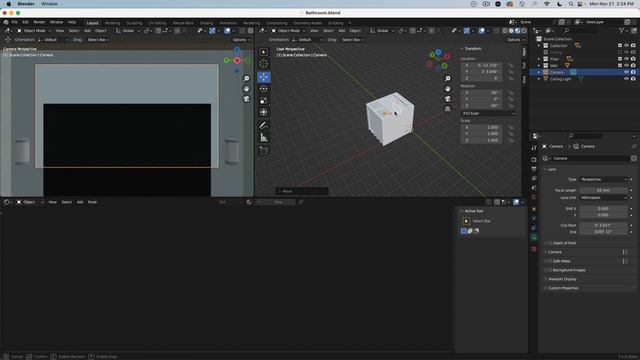The height and width of the screenshot is (360, 640).
Task: Open the Object Data camera properties tab
Action: (x=534, y=237)
